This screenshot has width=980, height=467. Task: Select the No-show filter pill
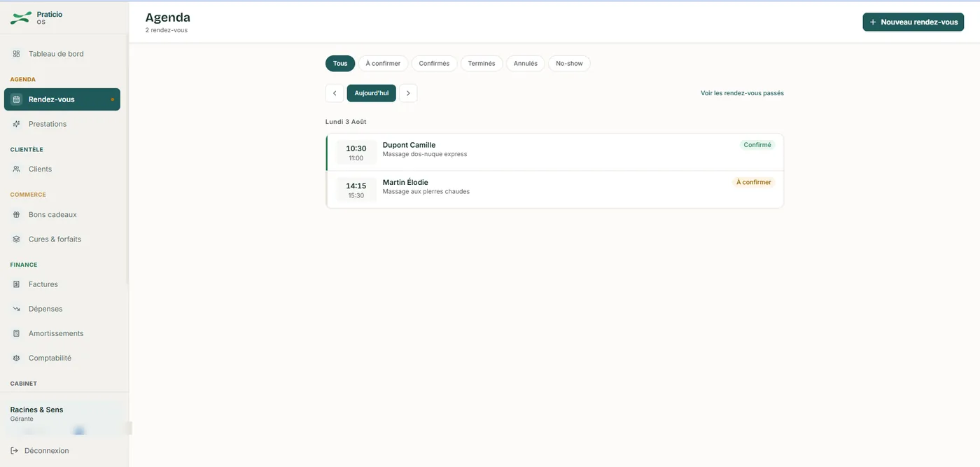click(x=569, y=64)
